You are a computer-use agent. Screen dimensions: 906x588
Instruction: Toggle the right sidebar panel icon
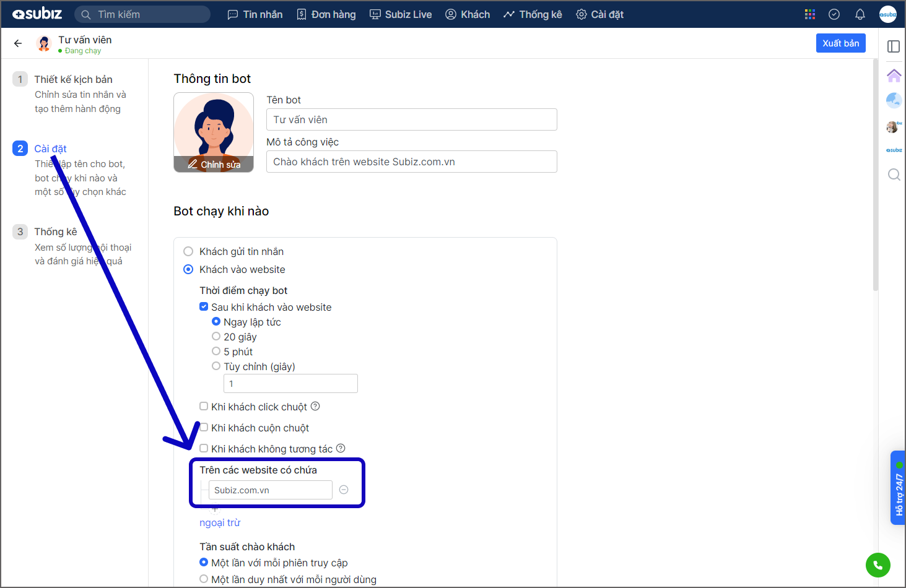click(x=893, y=46)
